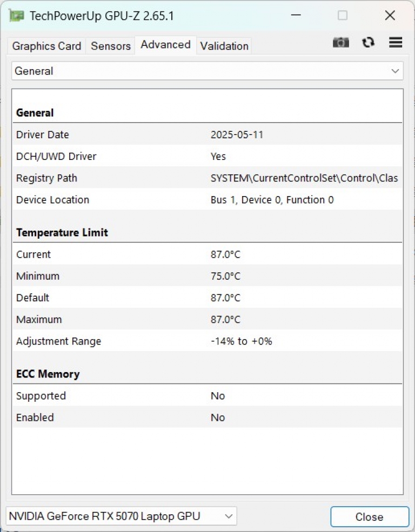415x532 pixels.
Task: Open the hamburger menu icon
Action: pos(396,43)
